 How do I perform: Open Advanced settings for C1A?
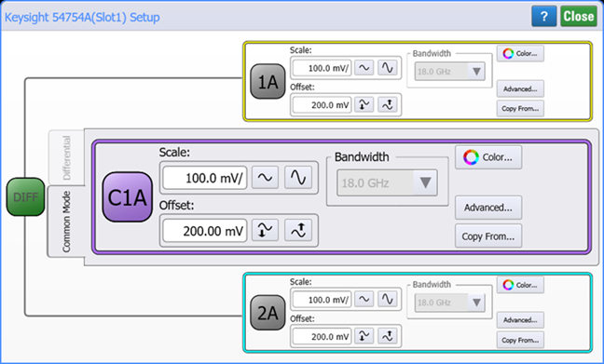point(488,208)
